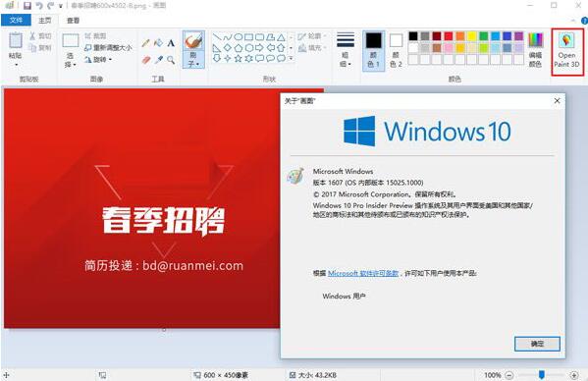Image resolution: width=588 pixels, height=381 pixels.
Task: Select the right triangle shape
Action: (x=216, y=48)
